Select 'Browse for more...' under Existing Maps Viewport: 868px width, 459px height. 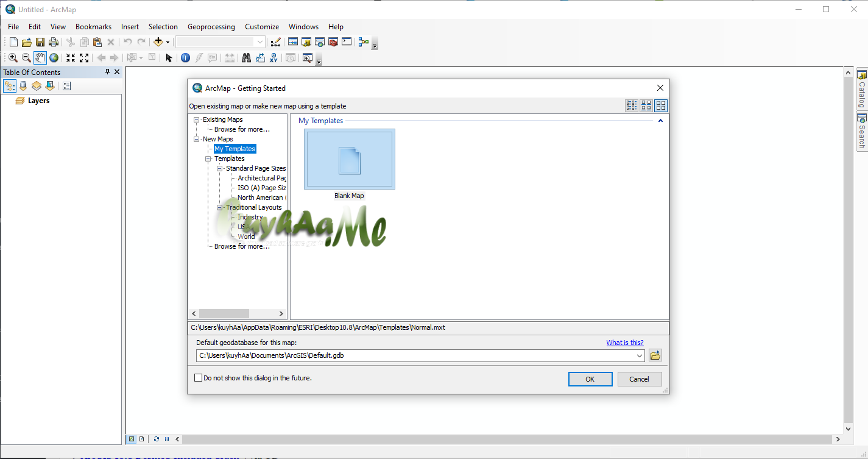242,129
